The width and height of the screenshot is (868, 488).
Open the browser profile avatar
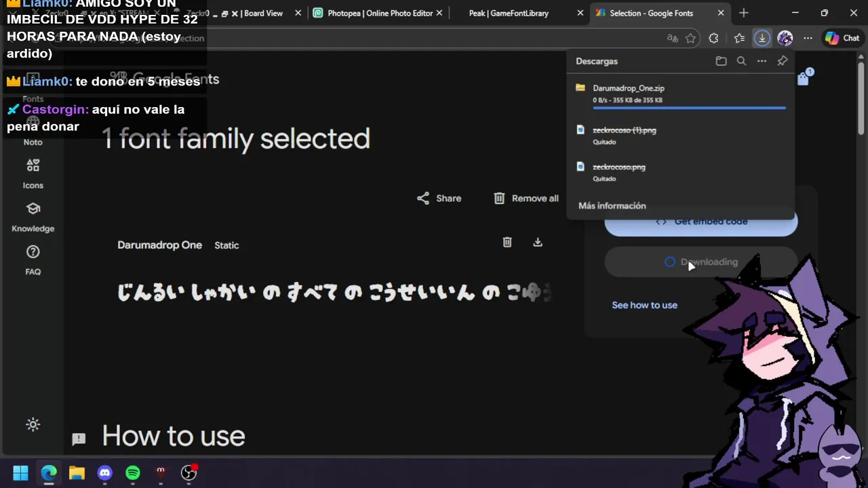click(x=785, y=38)
